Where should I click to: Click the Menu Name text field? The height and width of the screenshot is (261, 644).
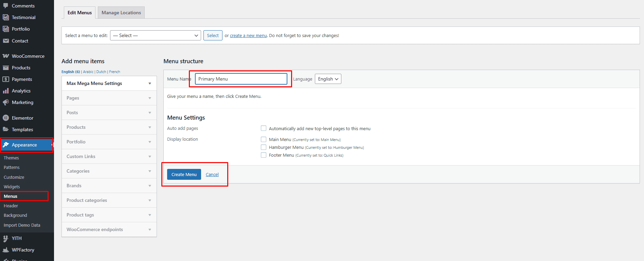click(x=241, y=79)
